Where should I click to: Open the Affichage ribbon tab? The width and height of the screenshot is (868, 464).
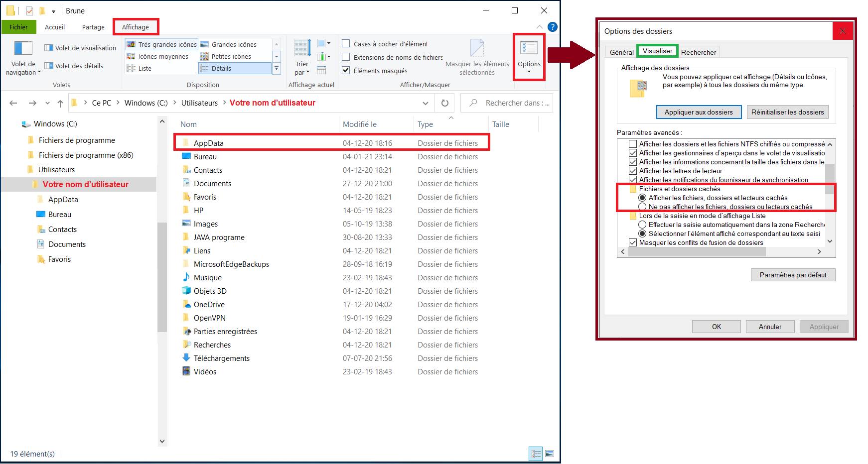coord(136,27)
